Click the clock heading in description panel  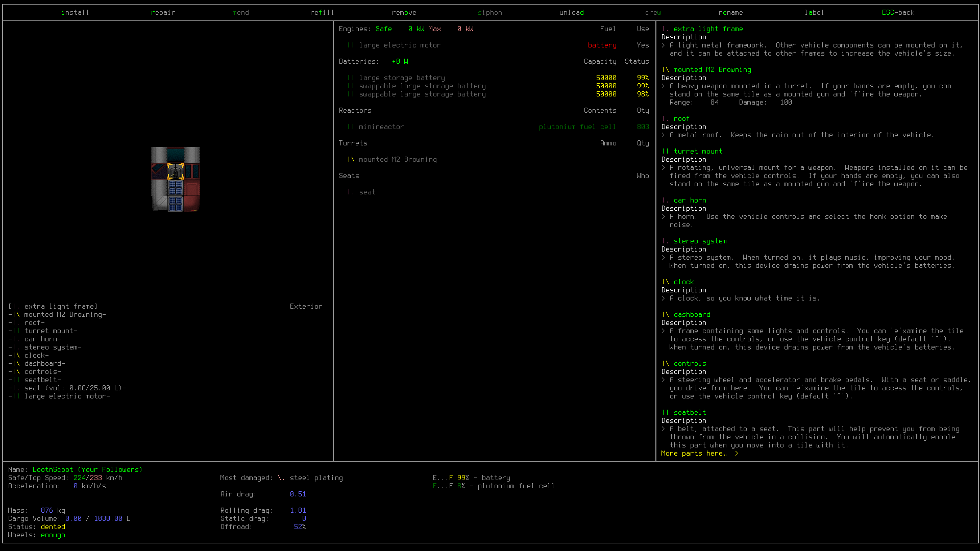(x=683, y=282)
